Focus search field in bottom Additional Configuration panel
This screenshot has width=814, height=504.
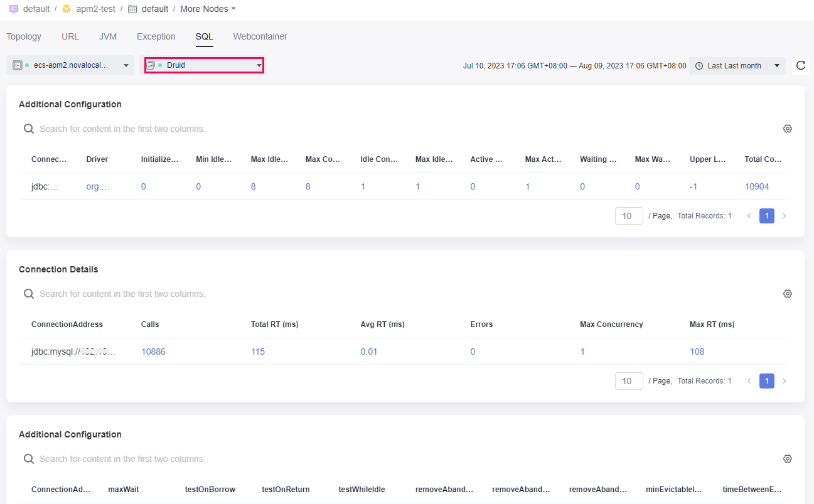point(402,459)
